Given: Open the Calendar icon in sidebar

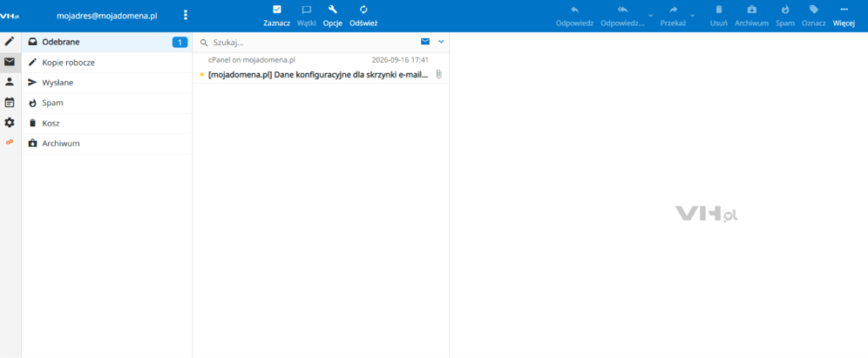Looking at the screenshot, I should pyautogui.click(x=9, y=102).
